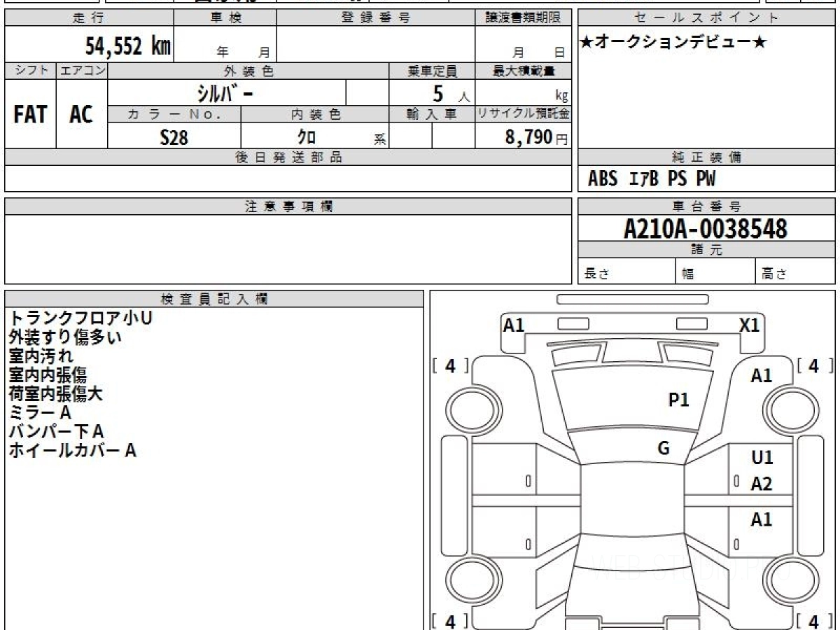Click the 車検 header cell
The height and width of the screenshot is (630, 840).
pyautogui.click(x=225, y=17)
